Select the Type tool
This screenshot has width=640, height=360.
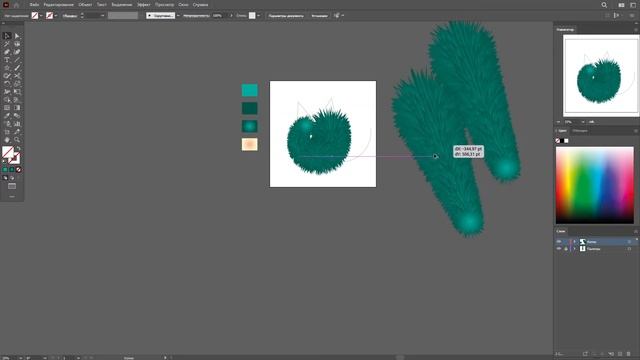[7, 60]
